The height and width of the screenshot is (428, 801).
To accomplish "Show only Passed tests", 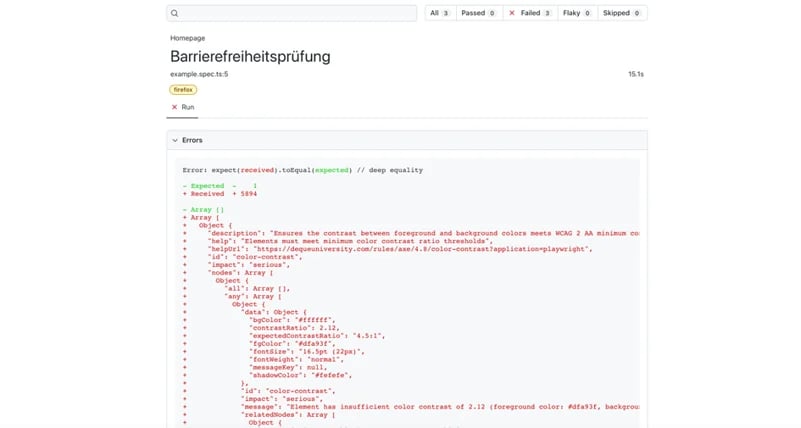I will coord(479,13).
